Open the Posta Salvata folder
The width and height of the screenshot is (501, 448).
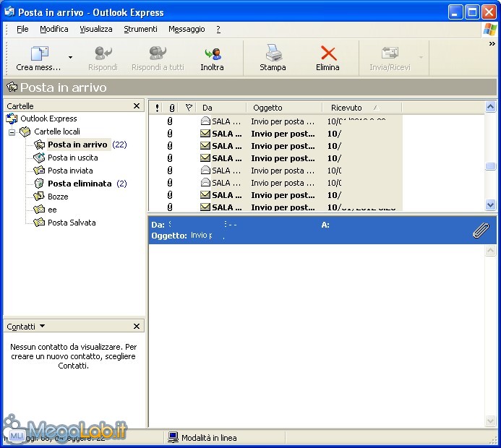[x=72, y=223]
